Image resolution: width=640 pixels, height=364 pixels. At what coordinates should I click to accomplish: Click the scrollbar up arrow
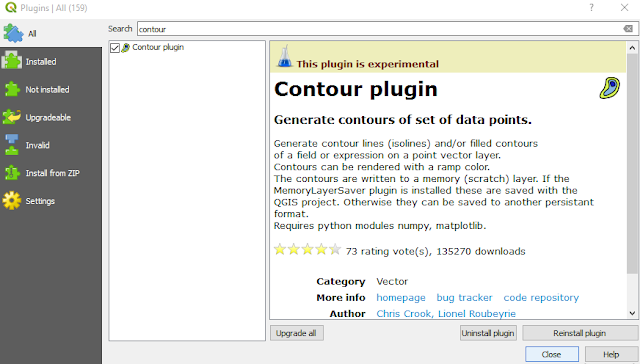click(x=632, y=47)
